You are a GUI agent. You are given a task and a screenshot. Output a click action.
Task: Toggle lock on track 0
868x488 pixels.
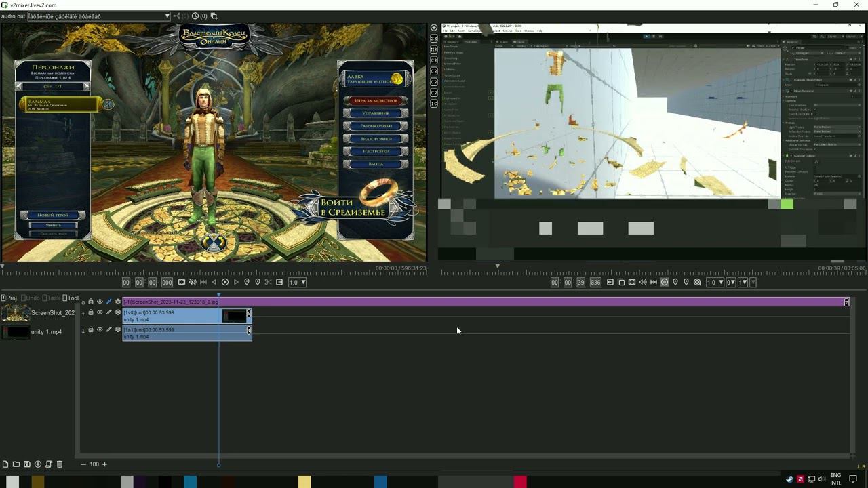[x=91, y=302]
